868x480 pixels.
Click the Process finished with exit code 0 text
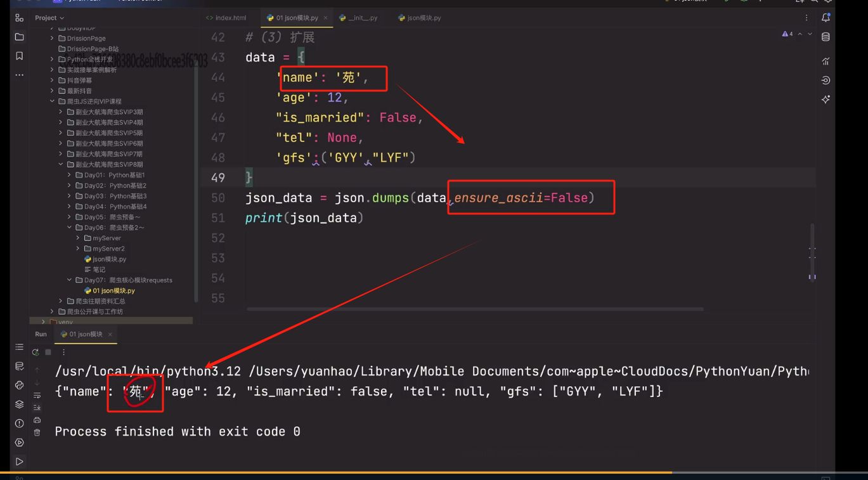178,431
